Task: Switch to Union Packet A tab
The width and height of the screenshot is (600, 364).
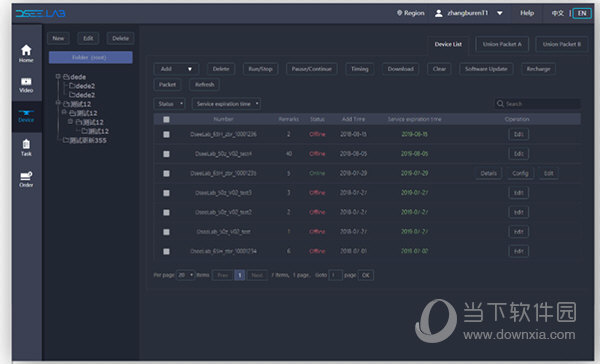Action: pos(502,44)
